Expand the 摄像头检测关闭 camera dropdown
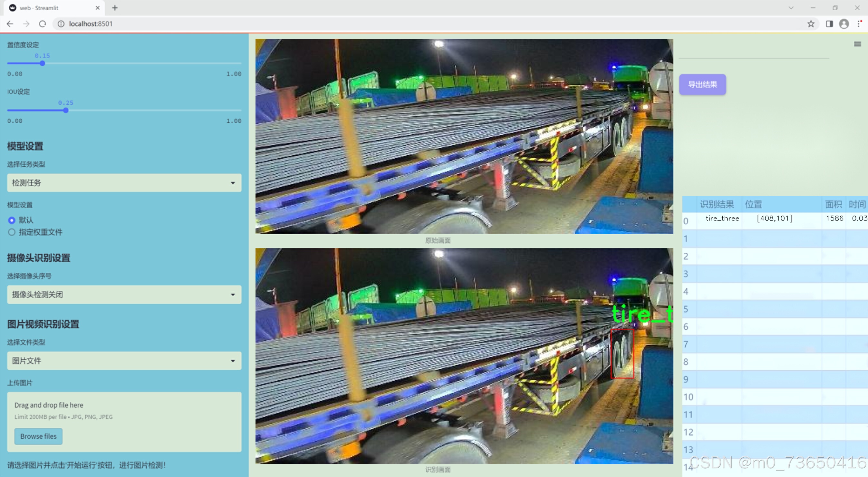 pyautogui.click(x=124, y=294)
